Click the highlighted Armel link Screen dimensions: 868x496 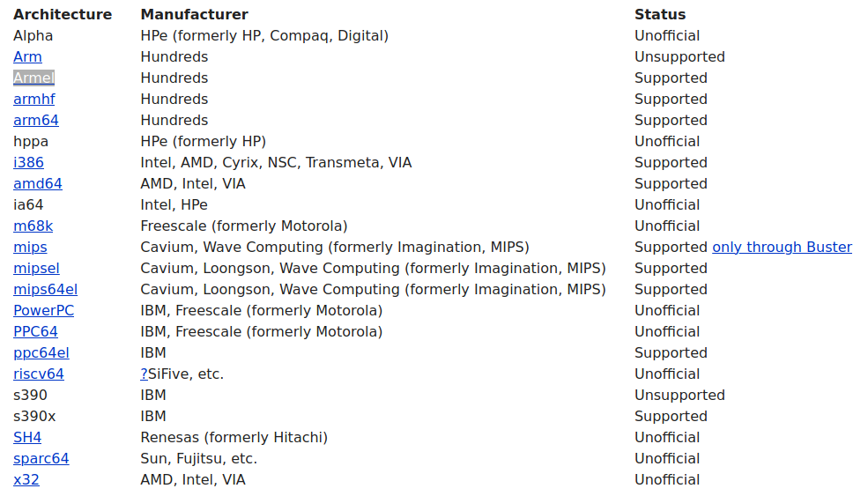pos(33,78)
